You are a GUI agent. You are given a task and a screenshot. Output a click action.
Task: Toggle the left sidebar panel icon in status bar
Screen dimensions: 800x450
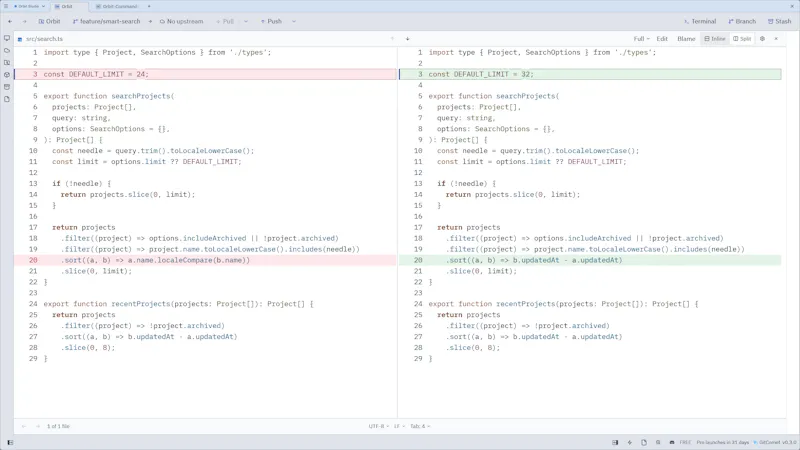10,442
